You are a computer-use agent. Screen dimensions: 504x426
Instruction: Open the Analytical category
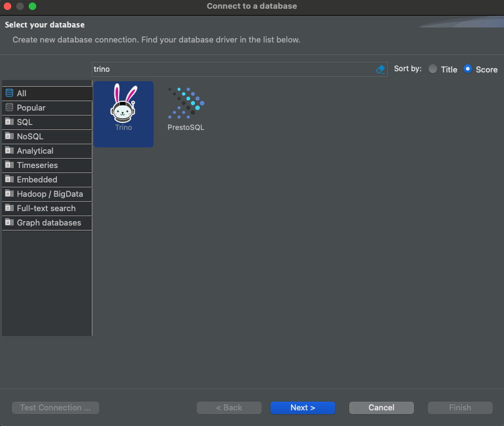[x=47, y=151]
